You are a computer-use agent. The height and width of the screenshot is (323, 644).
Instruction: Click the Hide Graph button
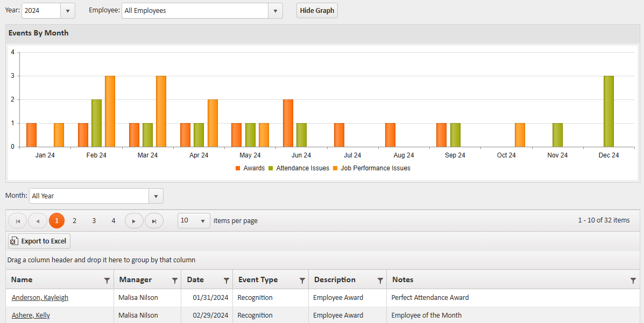(317, 11)
